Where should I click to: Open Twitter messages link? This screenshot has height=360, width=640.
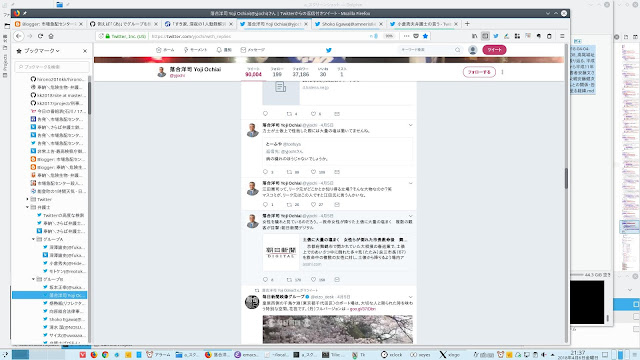click(x=253, y=50)
